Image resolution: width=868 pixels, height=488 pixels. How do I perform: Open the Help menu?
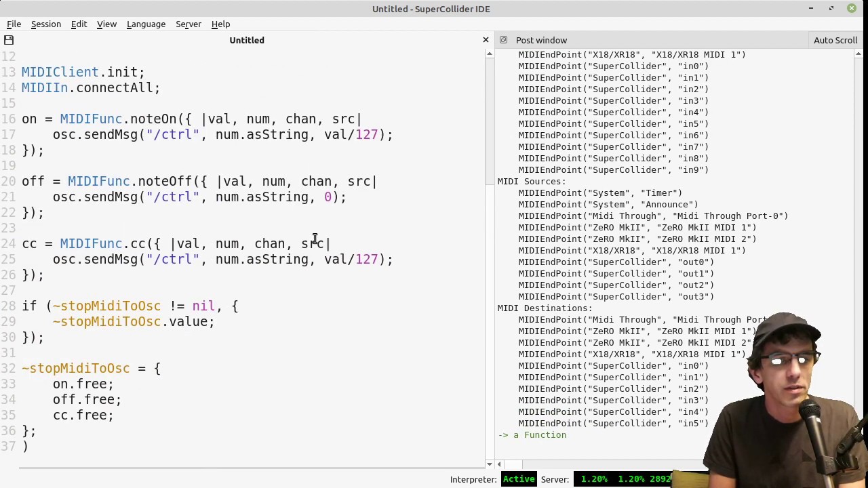coord(220,24)
